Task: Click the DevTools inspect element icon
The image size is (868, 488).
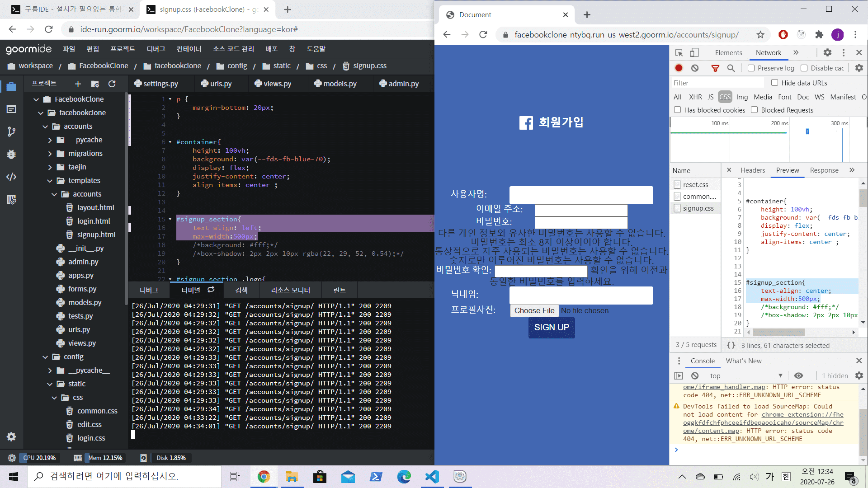Action: (x=679, y=52)
